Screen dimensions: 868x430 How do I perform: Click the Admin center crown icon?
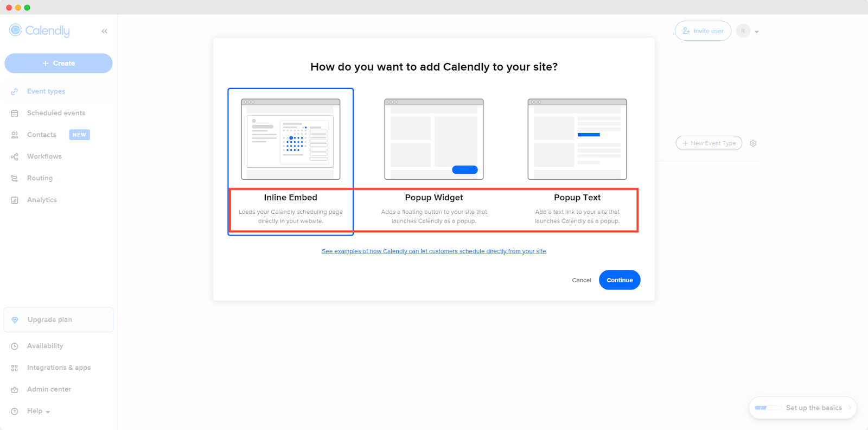tap(15, 389)
